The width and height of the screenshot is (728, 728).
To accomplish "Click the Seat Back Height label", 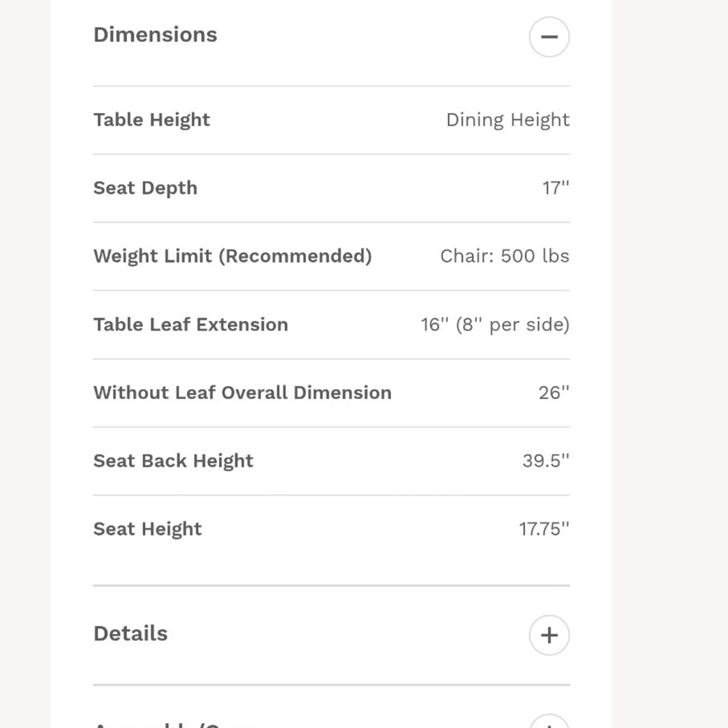I will pyautogui.click(x=173, y=461).
